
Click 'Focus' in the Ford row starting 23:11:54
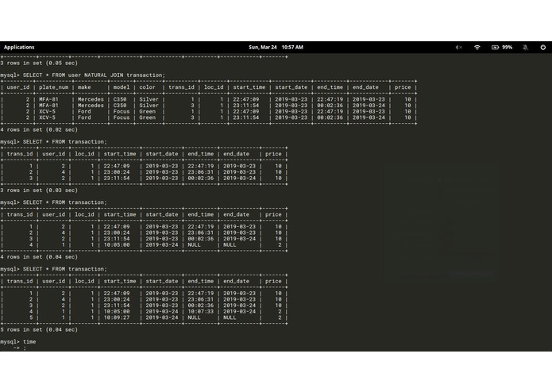122,117
